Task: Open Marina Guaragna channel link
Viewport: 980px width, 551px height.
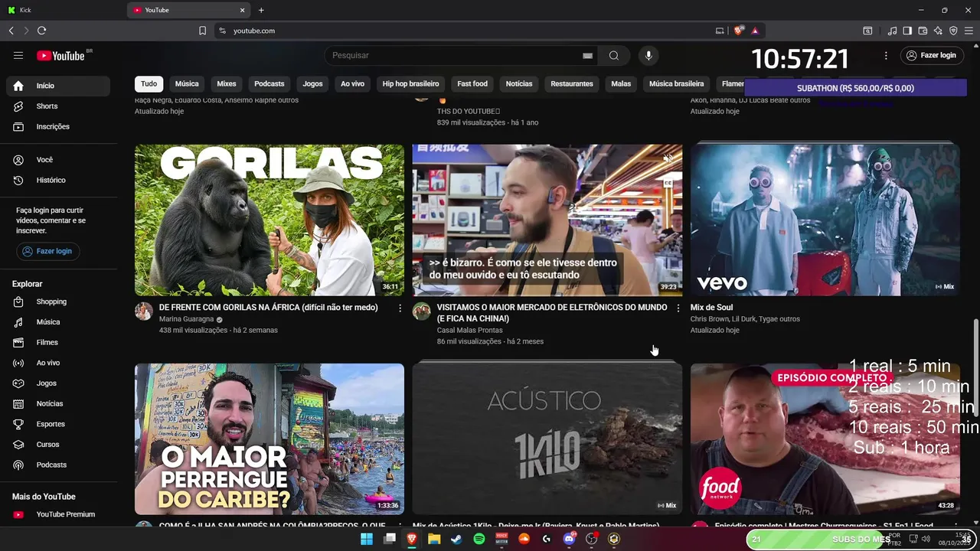Action: (x=186, y=319)
